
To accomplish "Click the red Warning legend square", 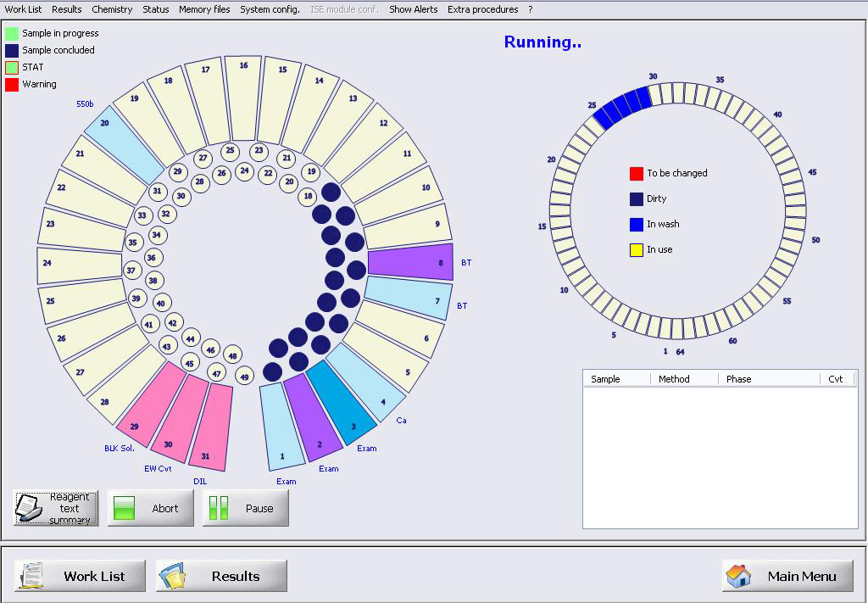I will tap(12, 85).
